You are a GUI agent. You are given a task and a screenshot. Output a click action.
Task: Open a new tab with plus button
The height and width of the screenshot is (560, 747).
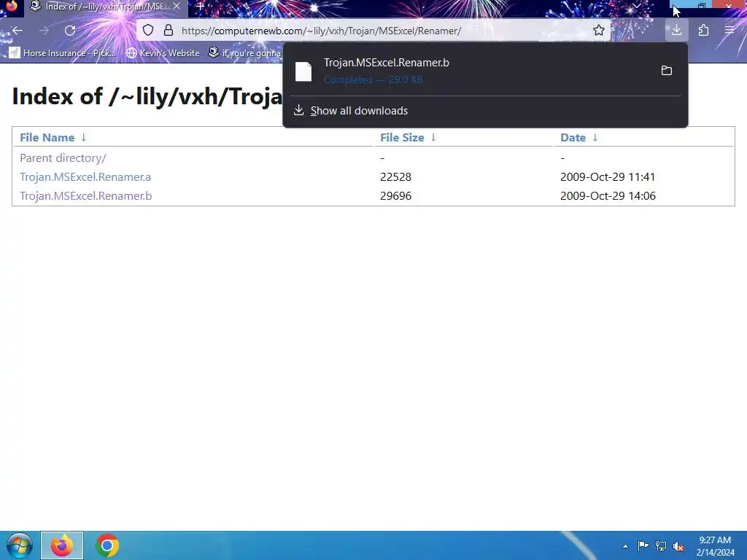tap(200, 7)
